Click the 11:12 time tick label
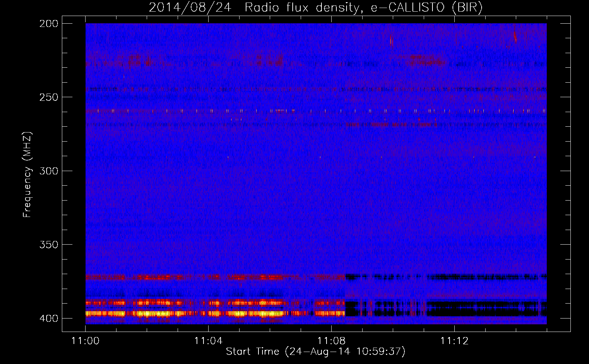This screenshot has width=589, height=364. click(454, 341)
